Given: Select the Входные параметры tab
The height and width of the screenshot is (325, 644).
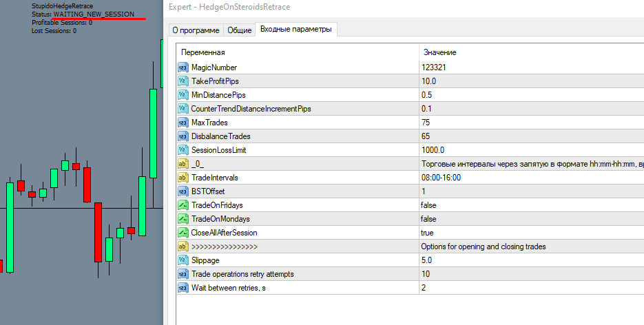Looking at the screenshot, I should [296, 29].
